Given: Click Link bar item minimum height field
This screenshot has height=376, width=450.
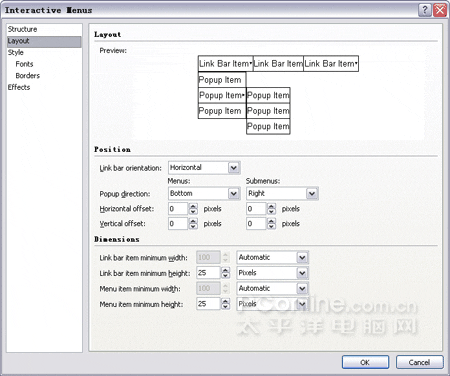Looking at the screenshot, I should click(x=208, y=273).
